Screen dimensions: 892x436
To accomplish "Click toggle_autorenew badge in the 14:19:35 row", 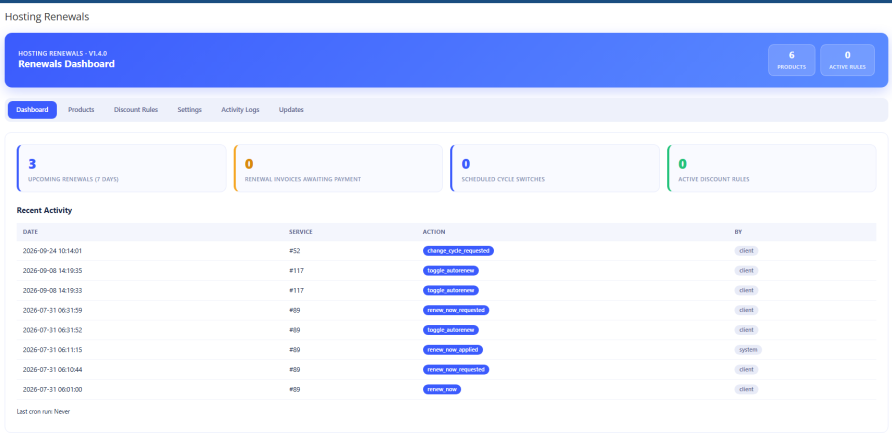I will pyautogui.click(x=451, y=270).
